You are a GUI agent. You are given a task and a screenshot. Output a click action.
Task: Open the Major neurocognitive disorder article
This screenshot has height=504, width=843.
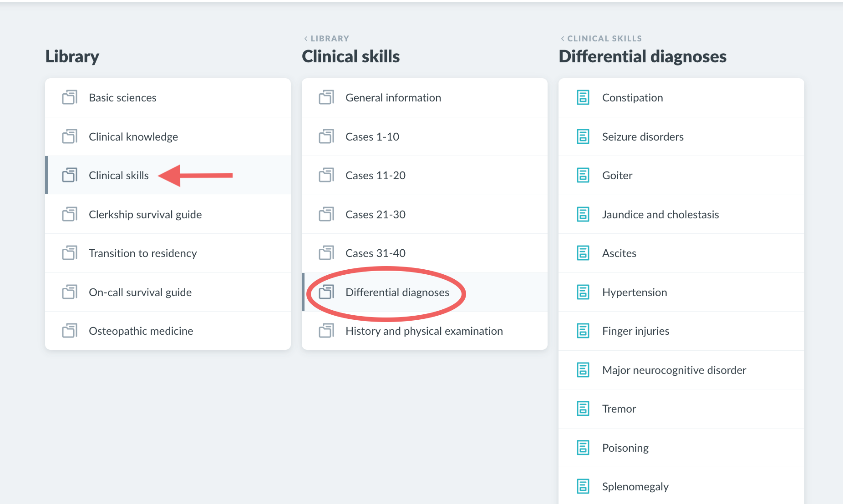pos(681,370)
